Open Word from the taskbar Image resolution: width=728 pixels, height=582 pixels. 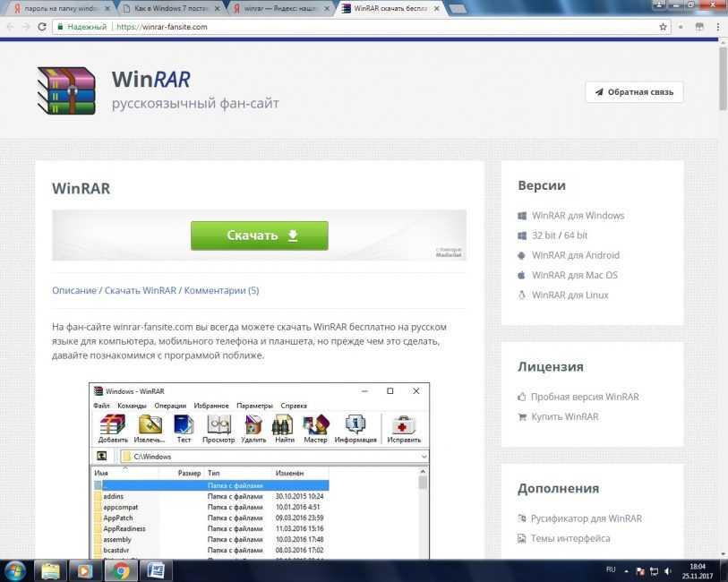tap(153, 569)
